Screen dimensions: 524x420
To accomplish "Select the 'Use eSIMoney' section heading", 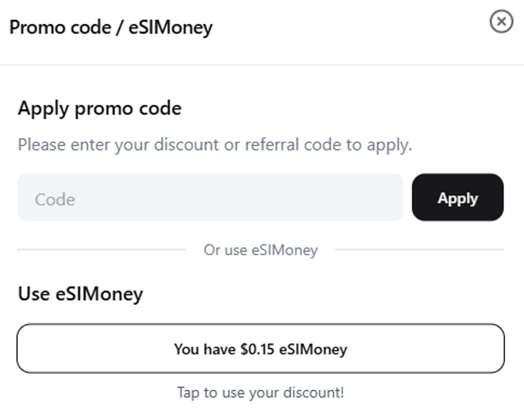I will coord(80,294).
